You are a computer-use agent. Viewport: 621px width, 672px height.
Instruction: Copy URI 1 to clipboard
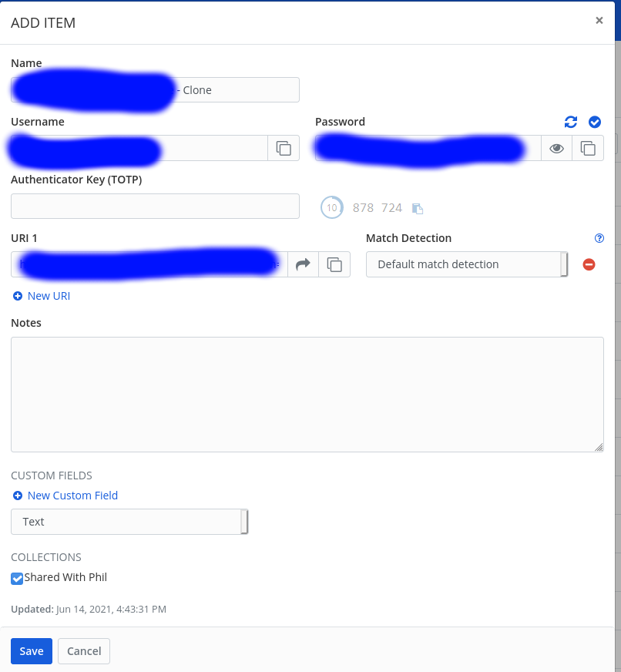point(334,264)
